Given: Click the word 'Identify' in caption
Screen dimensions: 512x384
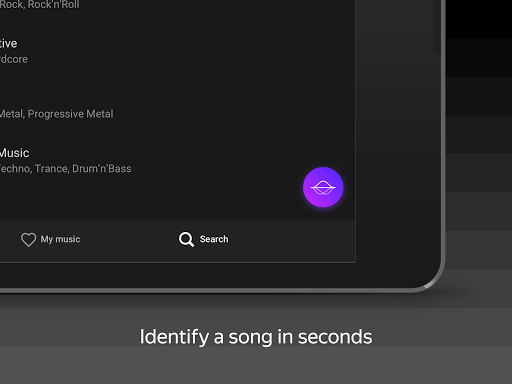Looking at the screenshot, I should (174, 337).
